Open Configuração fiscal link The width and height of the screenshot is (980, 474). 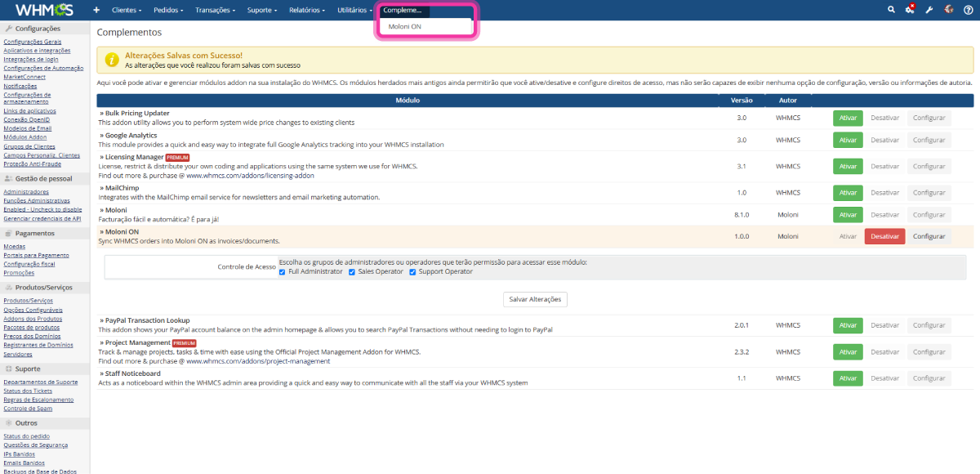tap(29, 264)
